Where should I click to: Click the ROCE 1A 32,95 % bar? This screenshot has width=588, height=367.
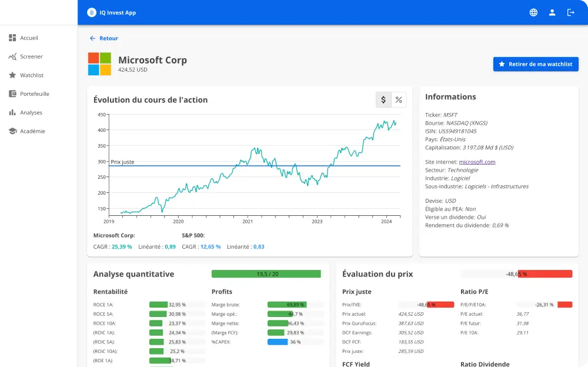coord(177,304)
